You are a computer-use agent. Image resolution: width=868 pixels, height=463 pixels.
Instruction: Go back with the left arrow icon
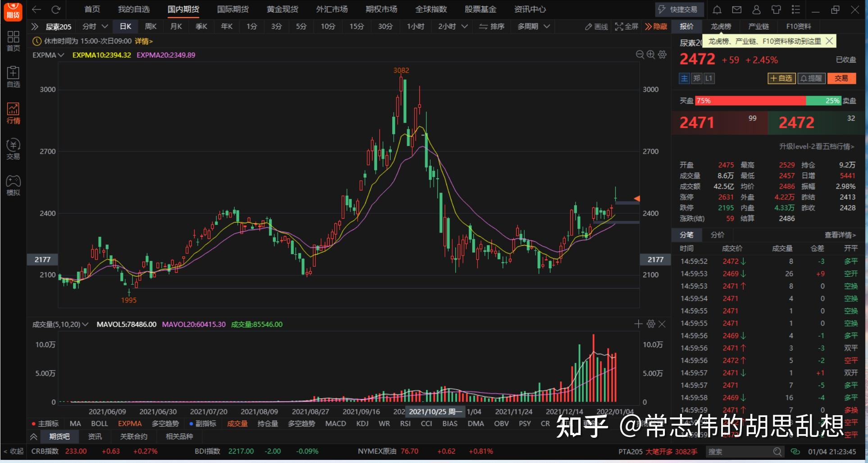coord(36,9)
